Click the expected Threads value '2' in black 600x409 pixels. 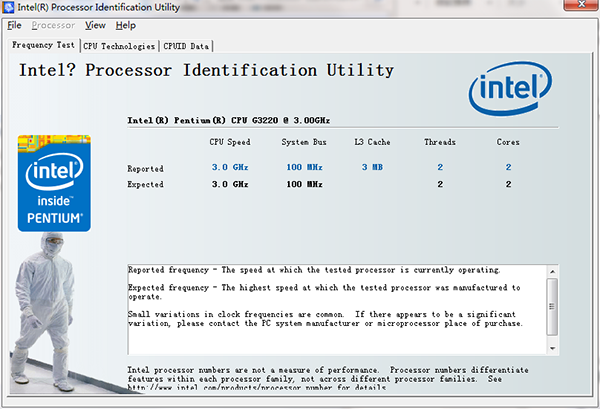coord(440,184)
